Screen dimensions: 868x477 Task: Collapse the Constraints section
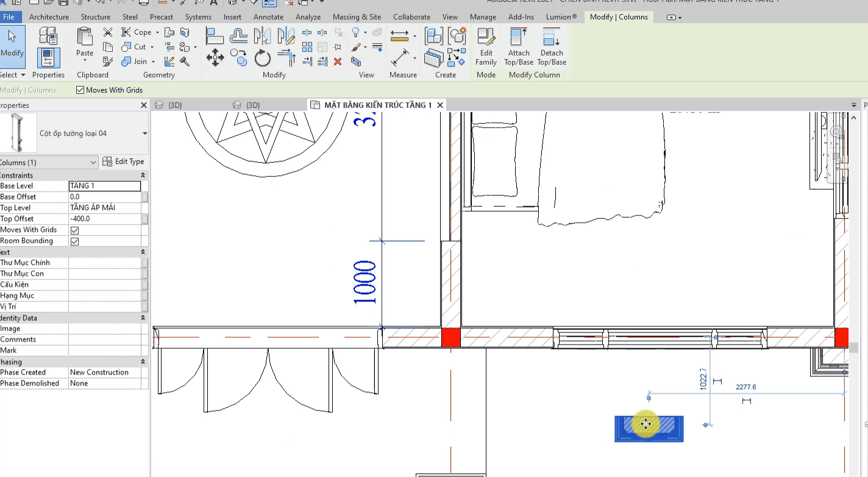[143, 176]
